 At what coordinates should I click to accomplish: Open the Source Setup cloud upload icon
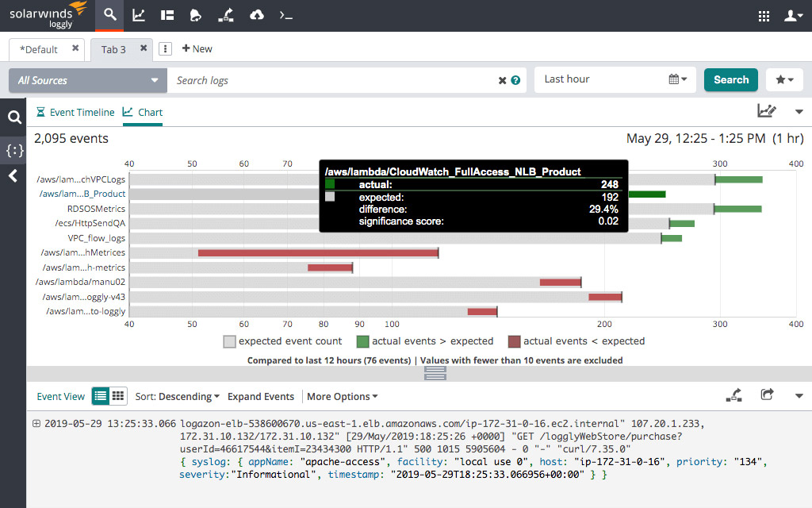click(256, 15)
